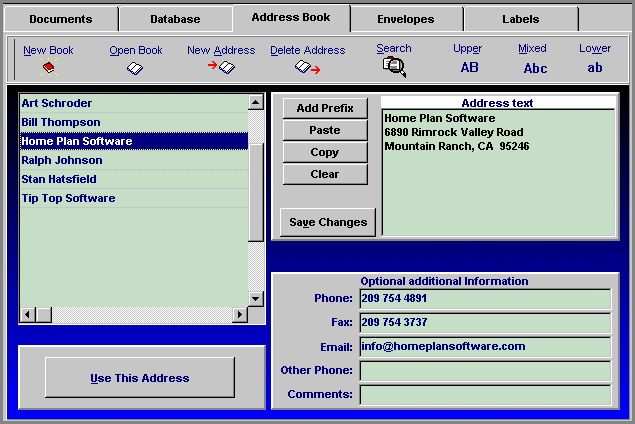This screenshot has width=635, height=424.
Task: Select Ralph Johnson in the address list
Action: pos(134,160)
